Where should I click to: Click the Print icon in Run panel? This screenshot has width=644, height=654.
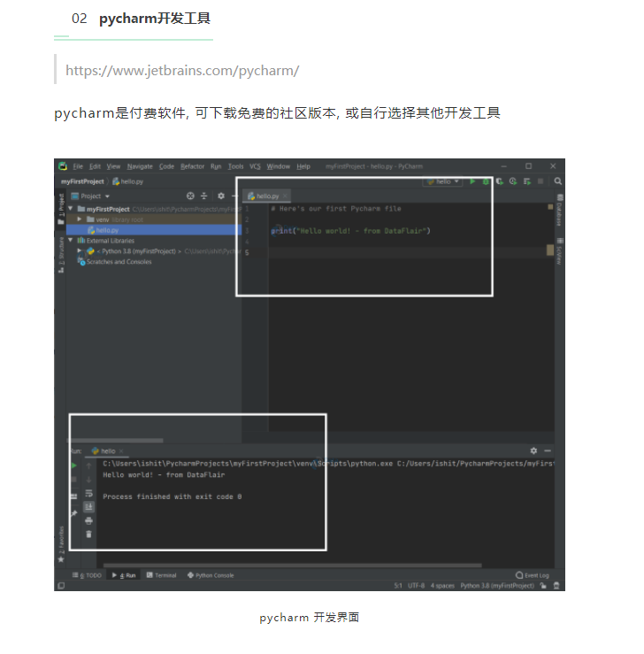(88, 520)
